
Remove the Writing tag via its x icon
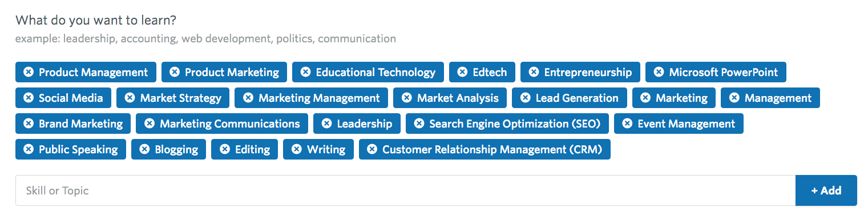pos(296,149)
